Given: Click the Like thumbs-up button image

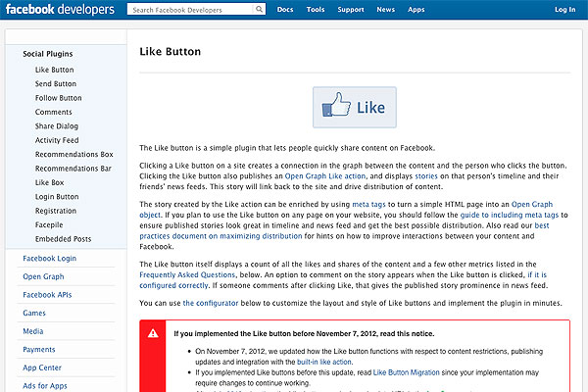Looking at the screenshot, I should tap(355, 108).
